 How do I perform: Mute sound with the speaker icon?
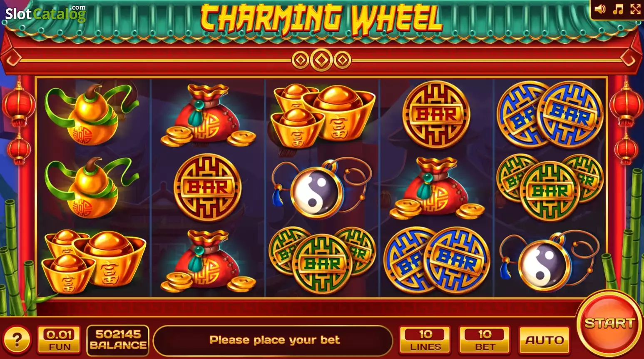pos(600,9)
